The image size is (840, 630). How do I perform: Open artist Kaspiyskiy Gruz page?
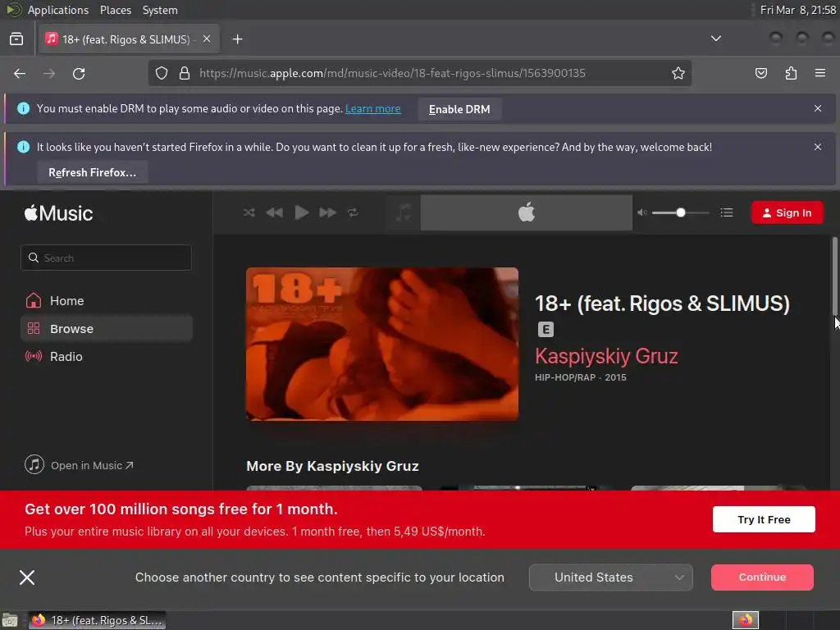pos(606,356)
